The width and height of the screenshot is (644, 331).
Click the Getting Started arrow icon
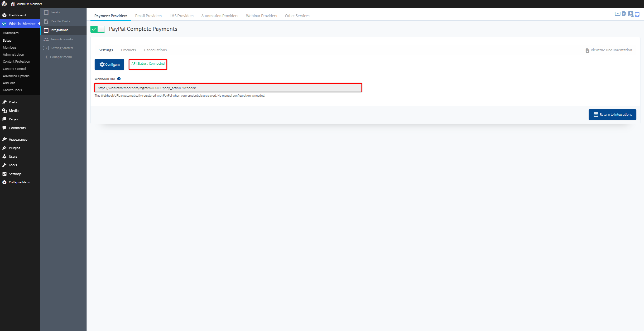[46, 48]
